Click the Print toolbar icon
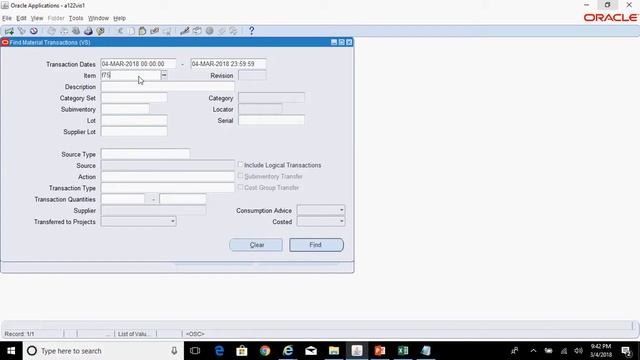The width and height of the screenshot is (640, 360). (88, 31)
